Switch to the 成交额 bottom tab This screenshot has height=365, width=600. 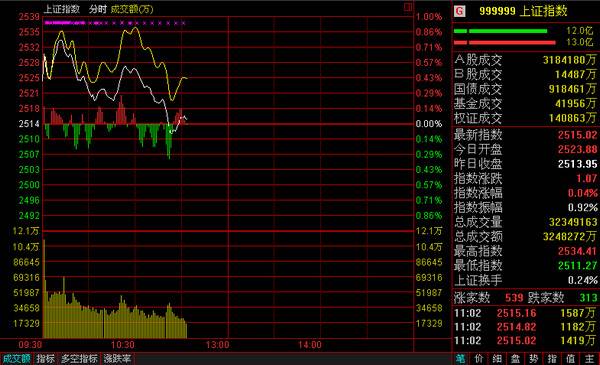(x=16, y=359)
